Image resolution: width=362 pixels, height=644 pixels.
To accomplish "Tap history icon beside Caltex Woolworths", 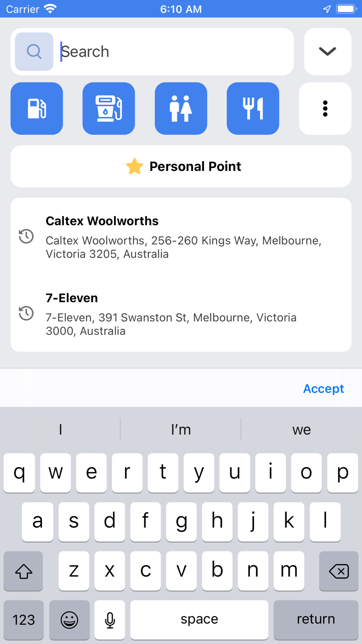I will (26, 237).
